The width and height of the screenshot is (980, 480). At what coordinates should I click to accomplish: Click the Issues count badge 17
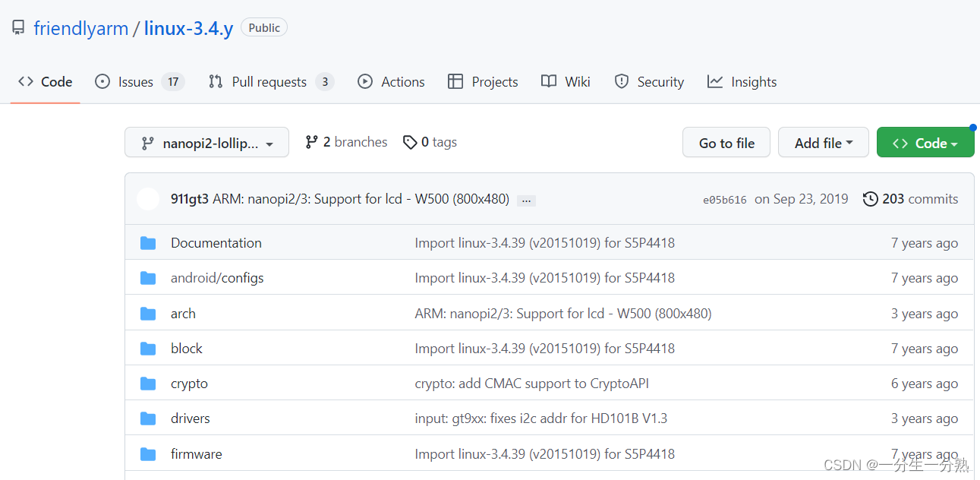173,82
